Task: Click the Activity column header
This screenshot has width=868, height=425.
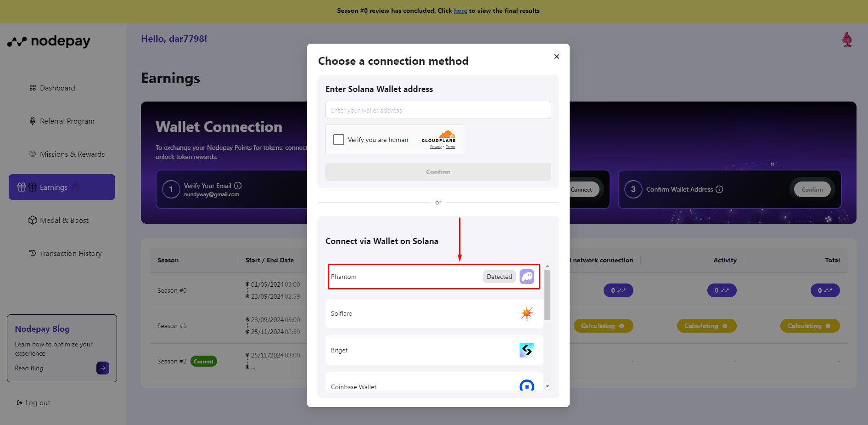Action: [725, 260]
